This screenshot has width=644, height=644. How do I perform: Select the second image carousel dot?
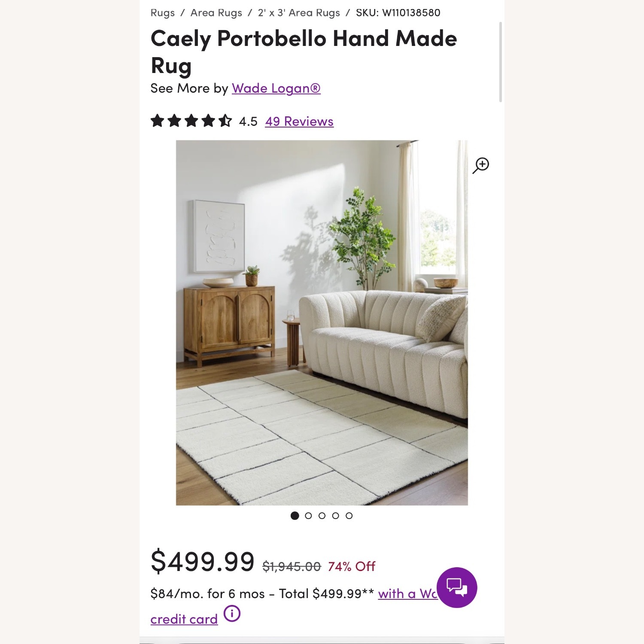point(308,515)
